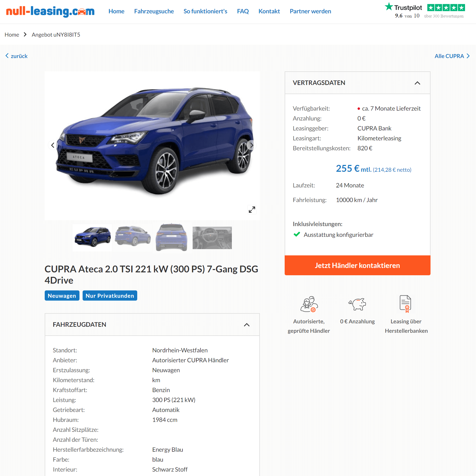Collapse the Fahrzeugdaten panel
Image resolution: width=476 pixels, height=476 pixels.
(247, 325)
